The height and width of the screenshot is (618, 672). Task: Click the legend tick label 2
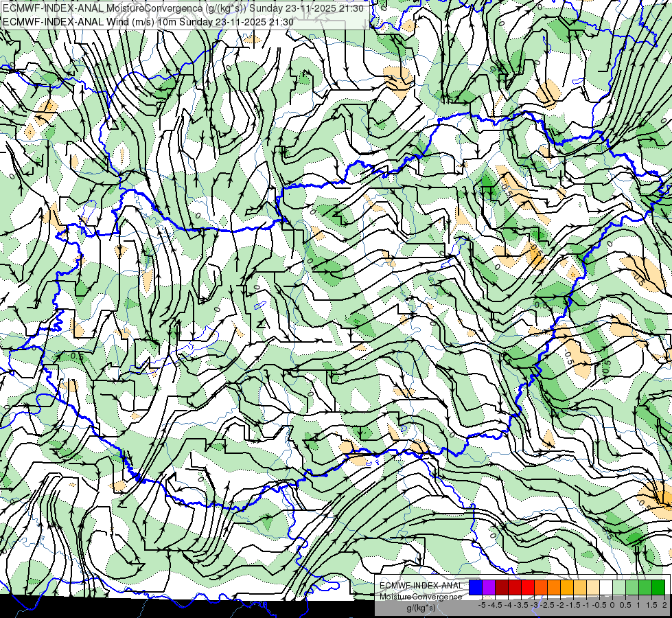(664, 605)
